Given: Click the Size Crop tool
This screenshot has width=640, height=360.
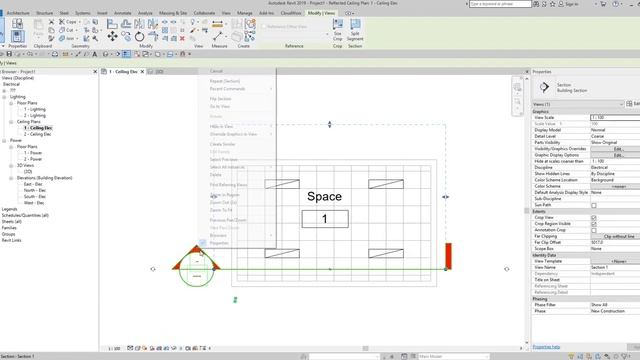Looking at the screenshot, I should tap(338, 30).
